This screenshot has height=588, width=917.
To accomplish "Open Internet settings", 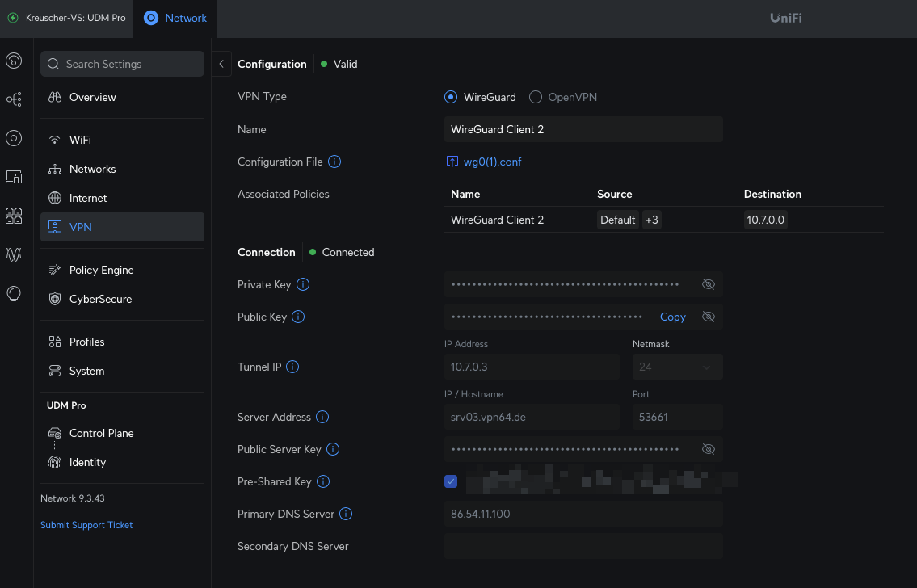I will [x=122, y=198].
